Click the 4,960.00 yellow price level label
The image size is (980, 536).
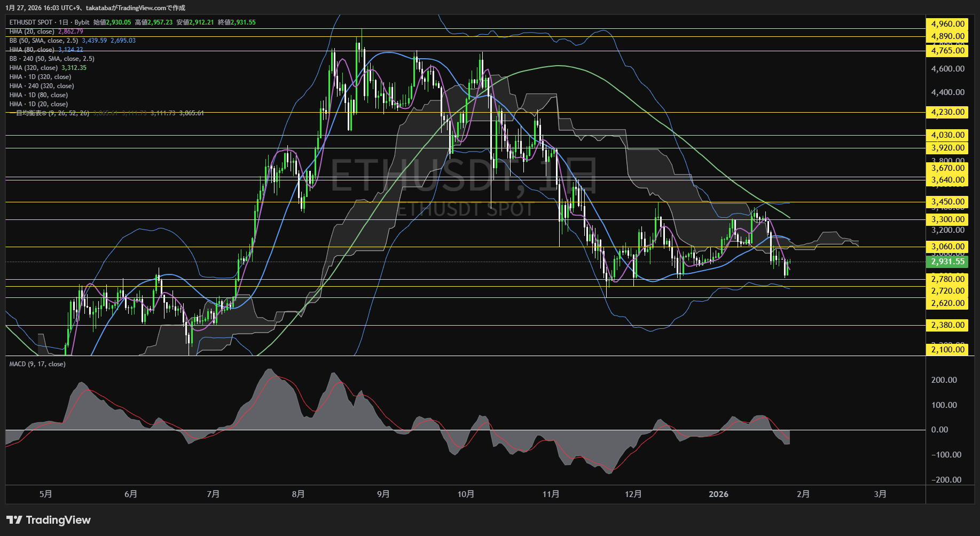(x=947, y=24)
